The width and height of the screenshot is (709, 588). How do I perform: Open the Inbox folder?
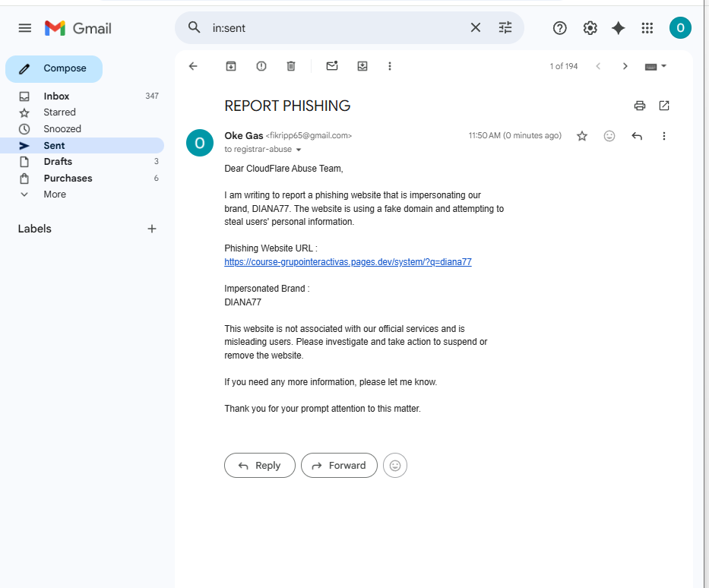82,96
